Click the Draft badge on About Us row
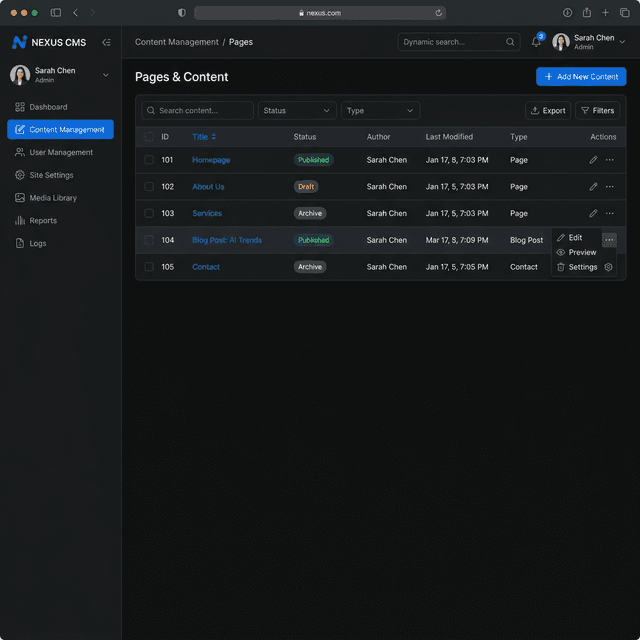 306,187
